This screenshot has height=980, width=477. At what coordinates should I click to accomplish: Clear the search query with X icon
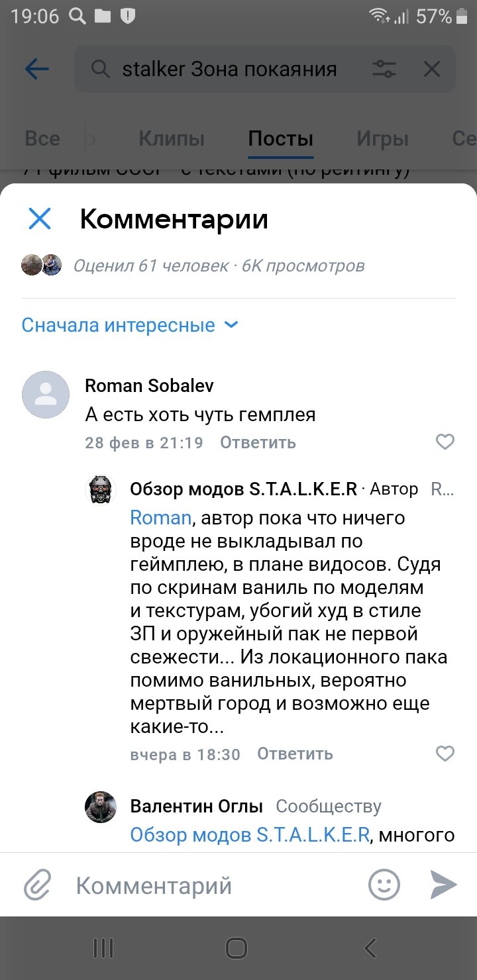[432, 69]
